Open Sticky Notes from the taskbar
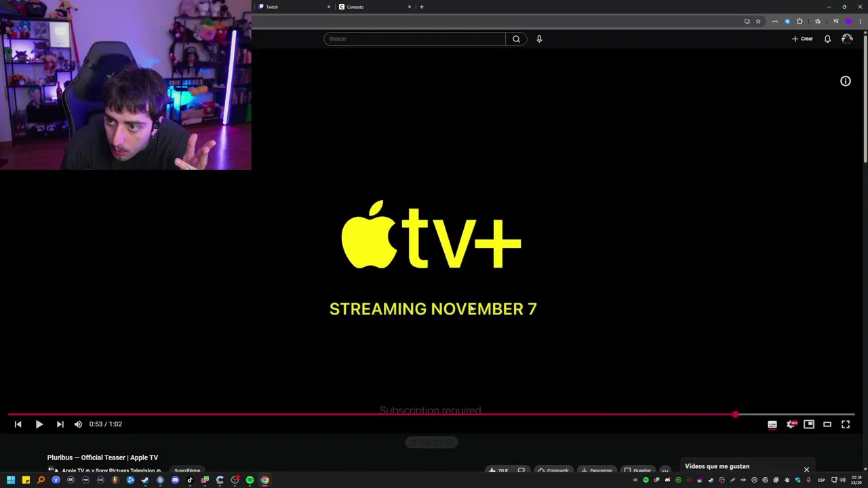Screen dimensions: 868x488 (26, 480)
